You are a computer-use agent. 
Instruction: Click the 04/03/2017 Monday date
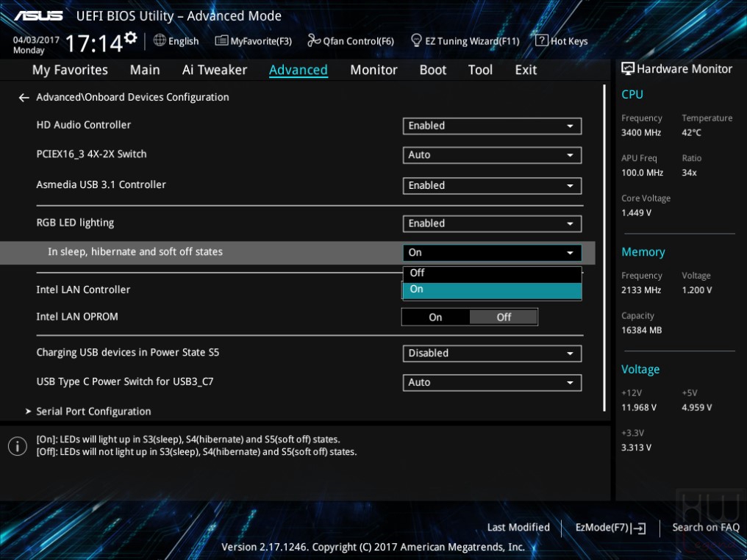36,46
